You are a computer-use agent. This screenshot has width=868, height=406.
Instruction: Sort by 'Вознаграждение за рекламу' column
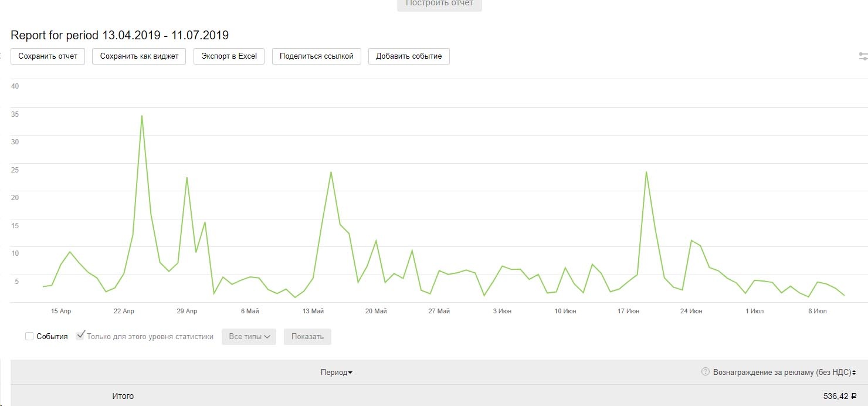(x=784, y=373)
